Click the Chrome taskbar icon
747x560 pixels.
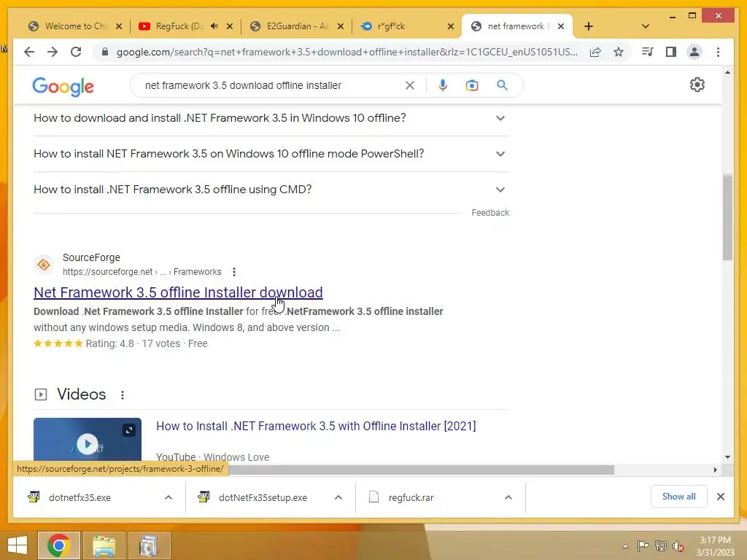click(x=59, y=545)
